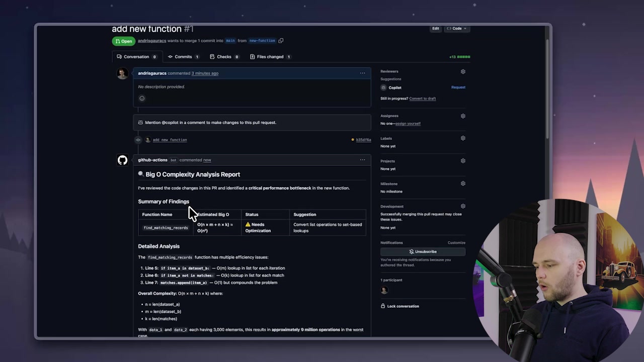Open the Assignees settings gear
This screenshot has height=362, width=644.
point(463,116)
